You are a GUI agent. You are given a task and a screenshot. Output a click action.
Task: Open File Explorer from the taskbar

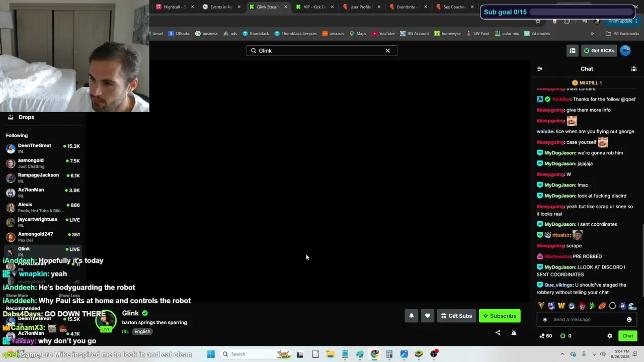[x=330, y=354]
